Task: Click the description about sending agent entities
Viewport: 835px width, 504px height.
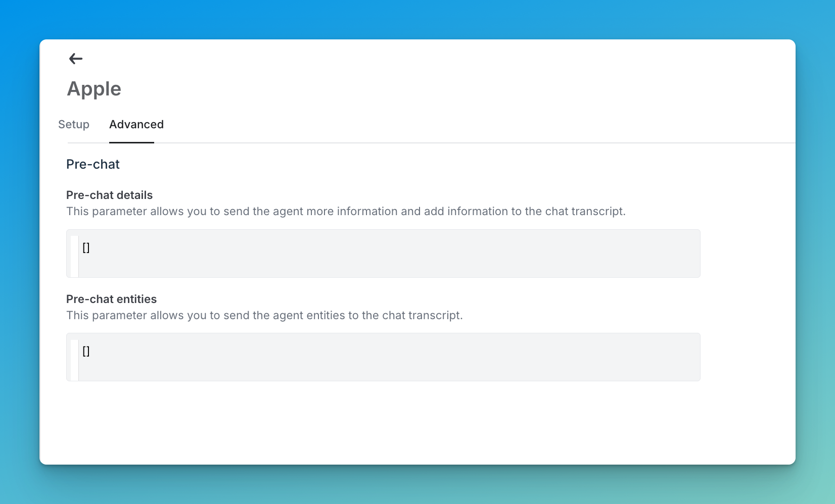Action: (x=264, y=315)
